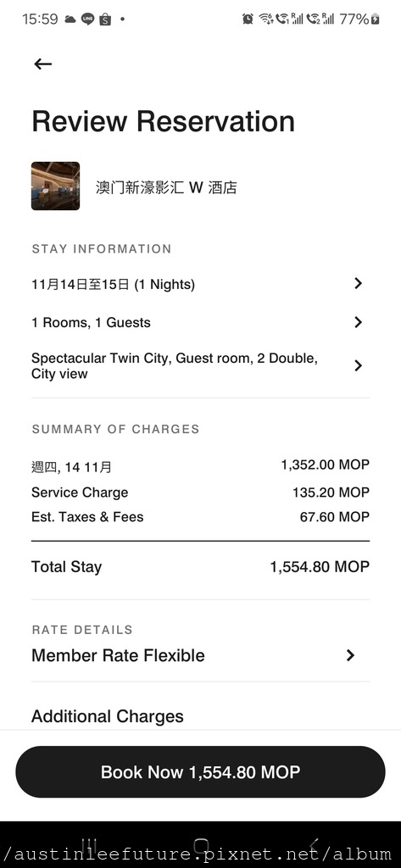Expand the stay dates chevron
The width and height of the screenshot is (401, 868).
pos(359,283)
